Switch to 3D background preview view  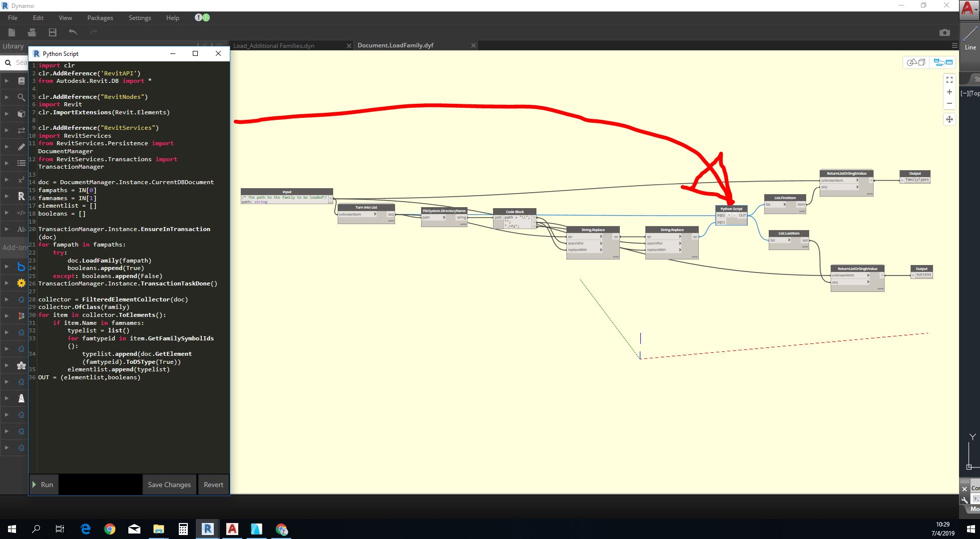tap(916, 62)
